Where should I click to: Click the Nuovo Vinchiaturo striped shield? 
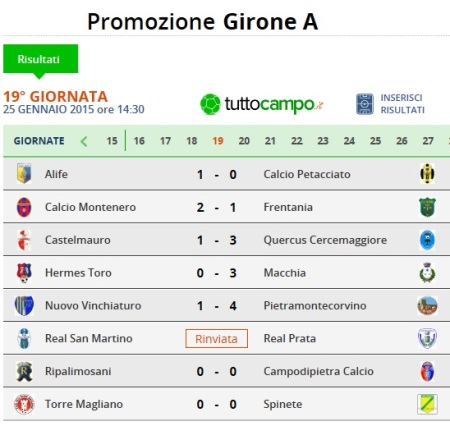(24, 306)
